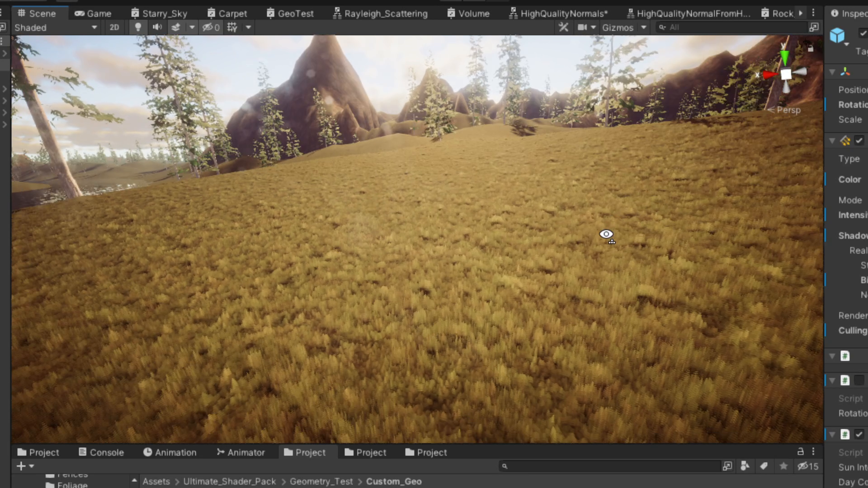
Task: Search by label tag icon in Project
Action: (x=764, y=466)
